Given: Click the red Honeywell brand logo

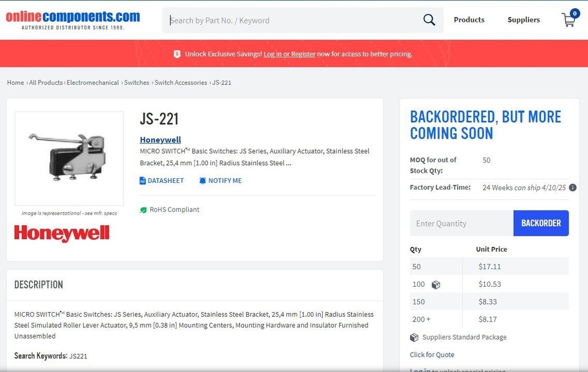Looking at the screenshot, I should 62,233.
